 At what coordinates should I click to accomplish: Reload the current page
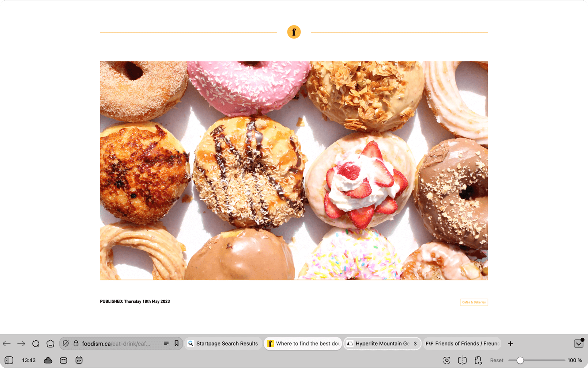36,343
